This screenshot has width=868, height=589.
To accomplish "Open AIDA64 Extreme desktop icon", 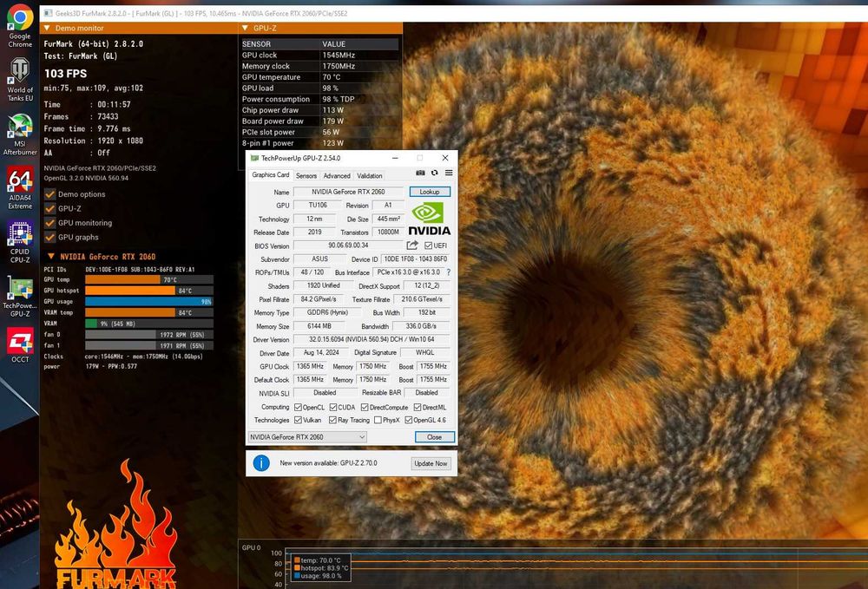I will tap(20, 188).
